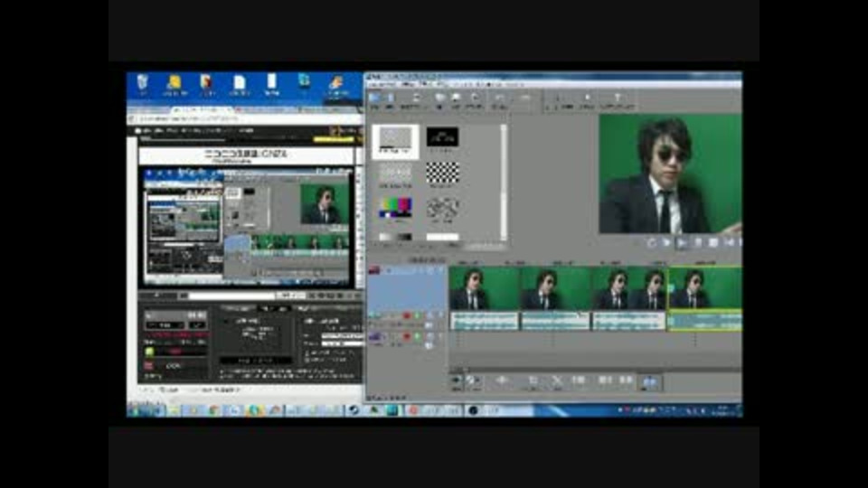The image size is (868, 488).
Task: Click the green button on first audio track
Action: click(x=418, y=316)
